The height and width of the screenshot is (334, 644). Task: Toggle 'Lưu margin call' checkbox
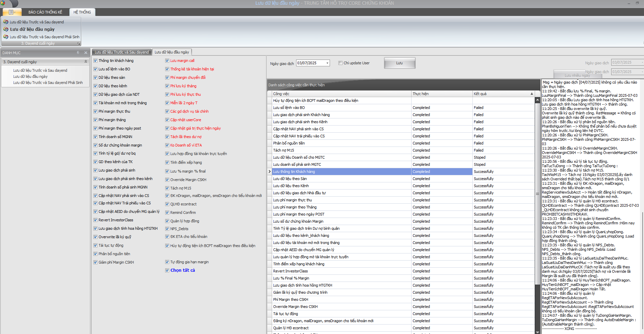[x=167, y=61]
